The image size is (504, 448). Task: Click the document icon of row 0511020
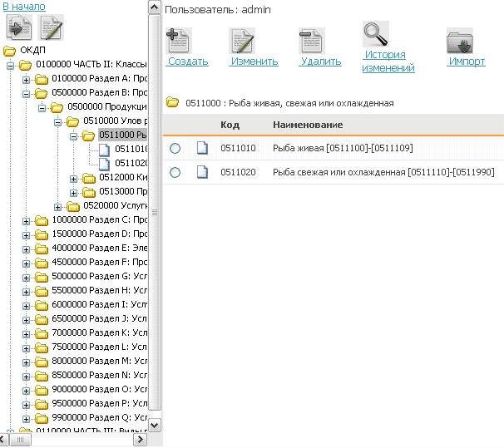(x=202, y=172)
